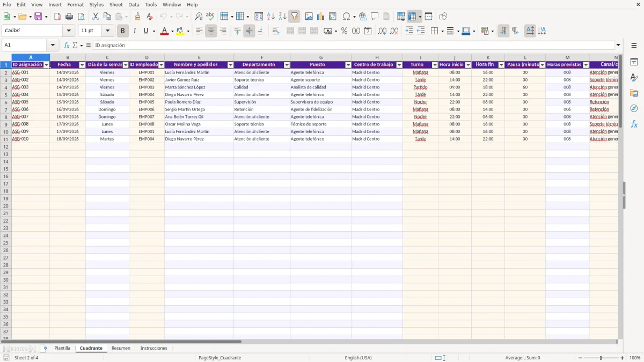The width and height of the screenshot is (644, 362).
Task: Click the Print icon
Action: tap(69, 16)
